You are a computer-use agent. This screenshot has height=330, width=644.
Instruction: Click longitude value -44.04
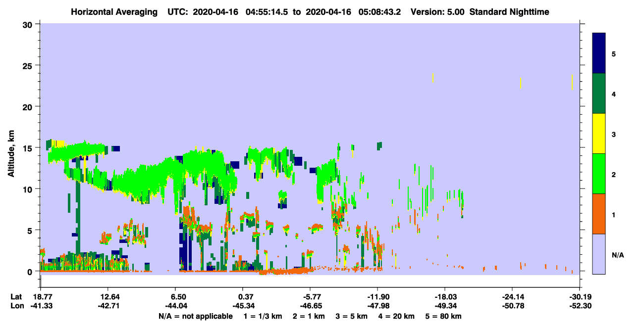[176, 306]
